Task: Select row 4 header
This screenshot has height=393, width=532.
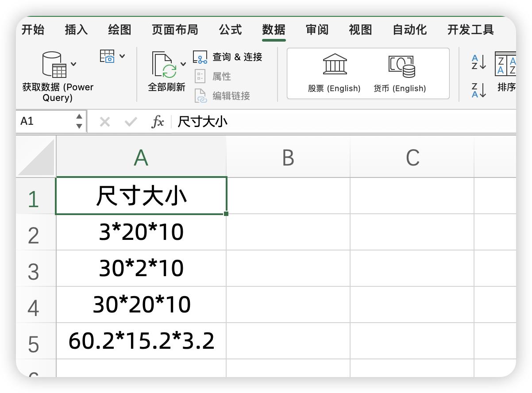Action: tap(36, 305)
